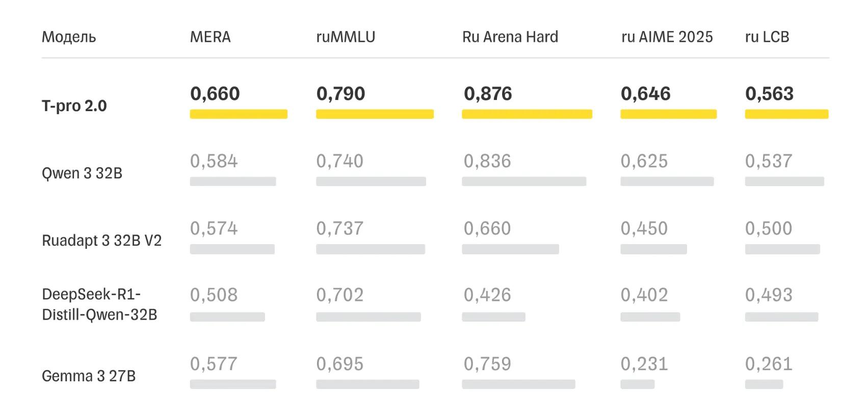Click Gemma's ru AIME score 0,231

pos(644,364)
